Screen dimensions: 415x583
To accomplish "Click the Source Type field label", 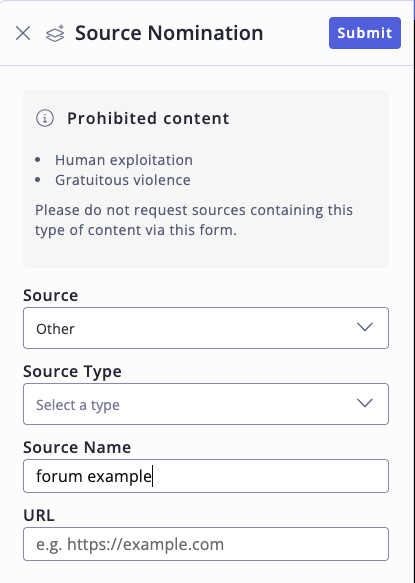I will click(72, 371).
